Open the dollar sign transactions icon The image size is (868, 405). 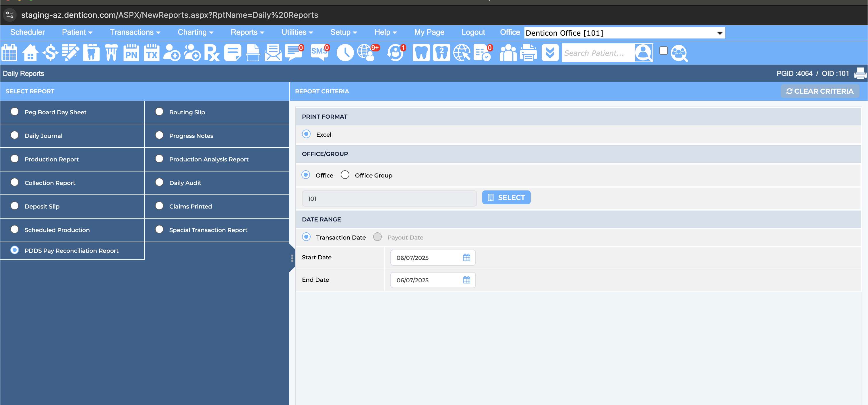click(x=51, y=53)
